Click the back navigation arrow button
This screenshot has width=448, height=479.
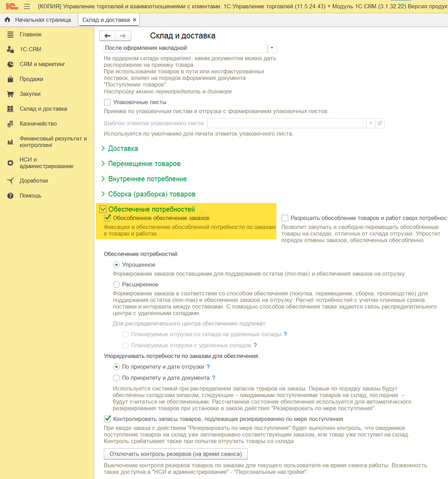107,36
